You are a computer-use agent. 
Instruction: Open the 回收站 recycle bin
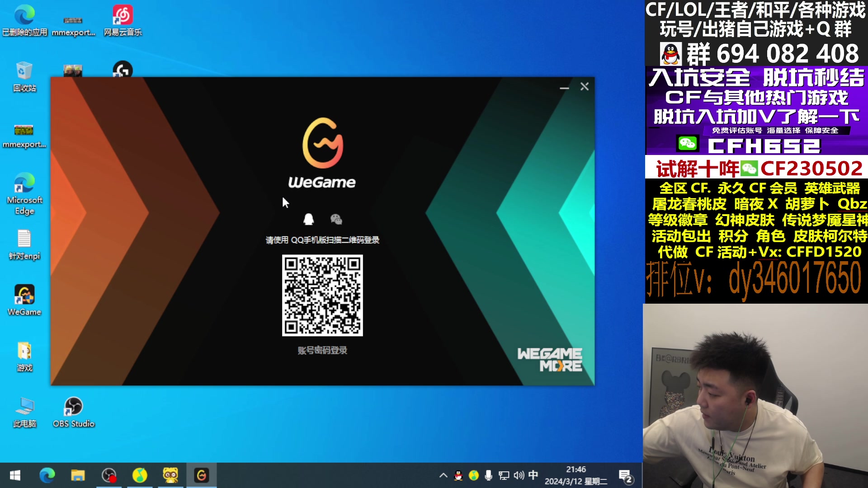tap(24, 77)
